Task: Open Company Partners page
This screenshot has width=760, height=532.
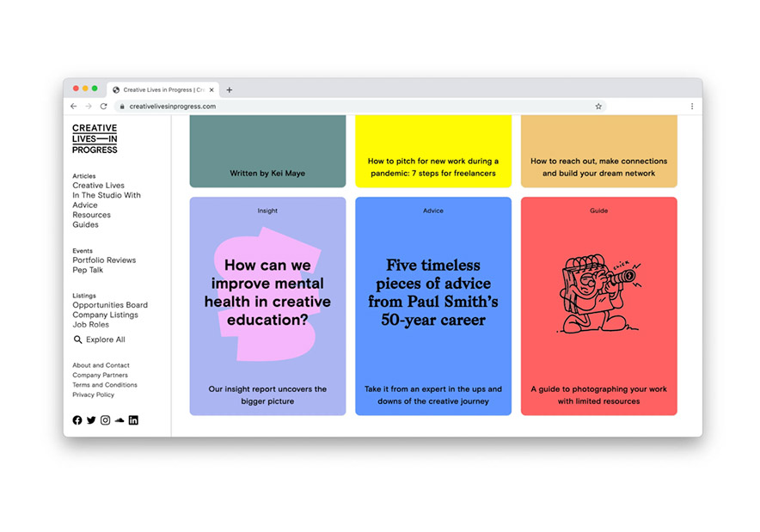Action: [101, 375]
